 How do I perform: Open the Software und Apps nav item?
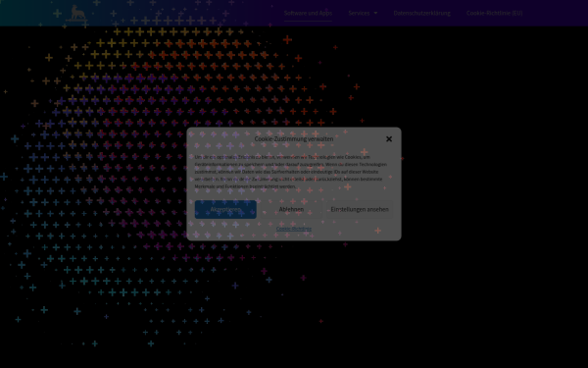tap(308, 13)
